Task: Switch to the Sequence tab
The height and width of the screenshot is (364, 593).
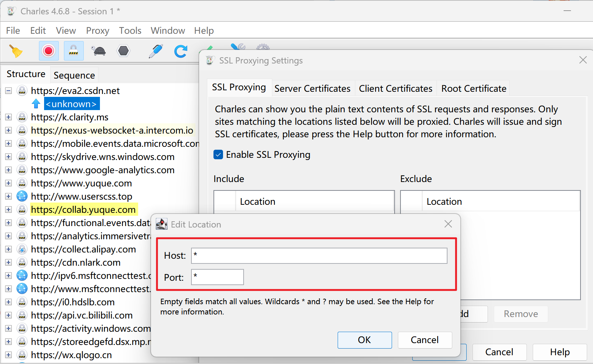Action: point(74,75)
